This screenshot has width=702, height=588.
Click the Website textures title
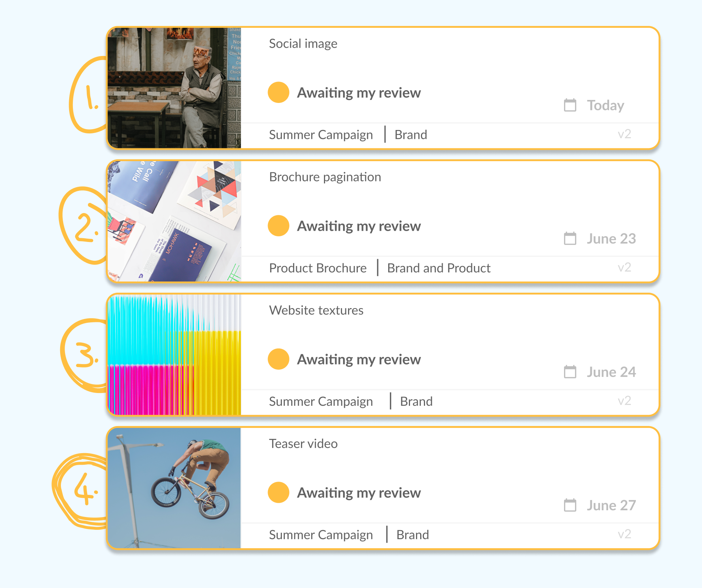(316, 310)
